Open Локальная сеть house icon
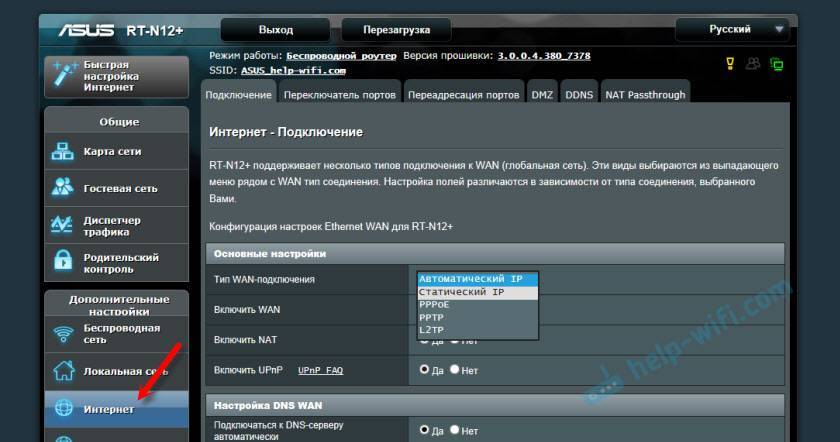 pyautogui.click(x=63, y=371)
